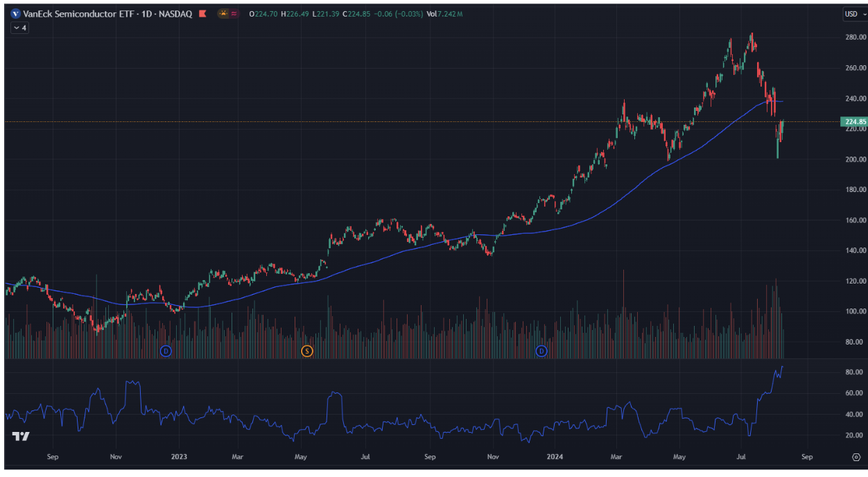Click the volume readout Vol 7.242M
868x477 pixels.
coord(445,14)
